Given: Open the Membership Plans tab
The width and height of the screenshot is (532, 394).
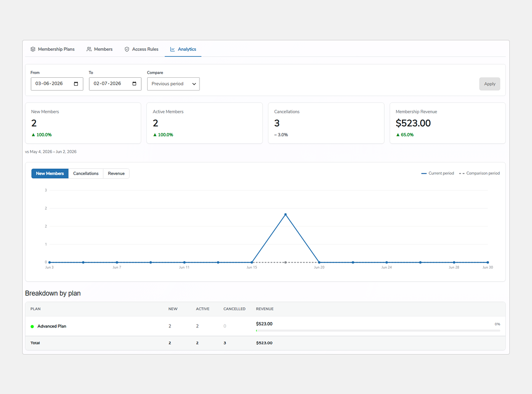Looking at the screenshot, I should click(x=52, y=49).
